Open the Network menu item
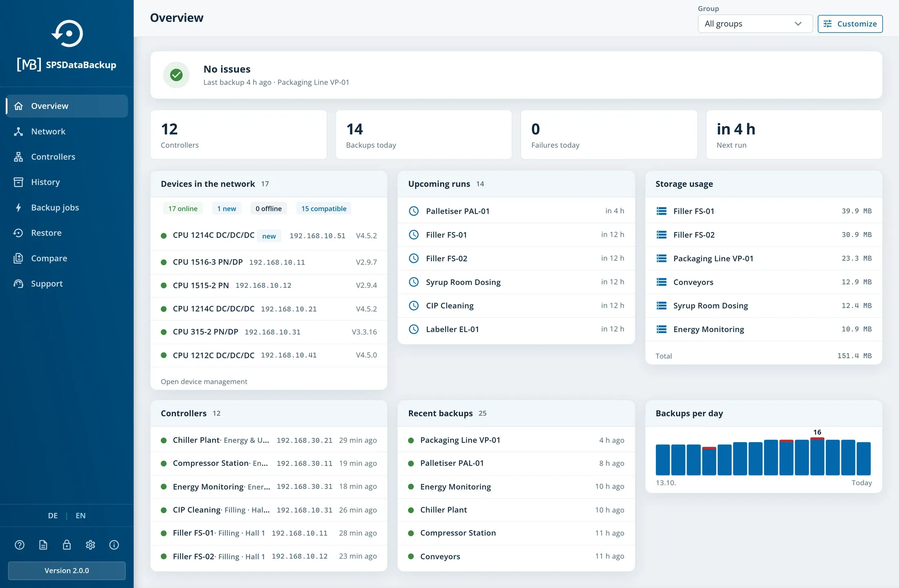899x588 pixels. click(67, 131)
